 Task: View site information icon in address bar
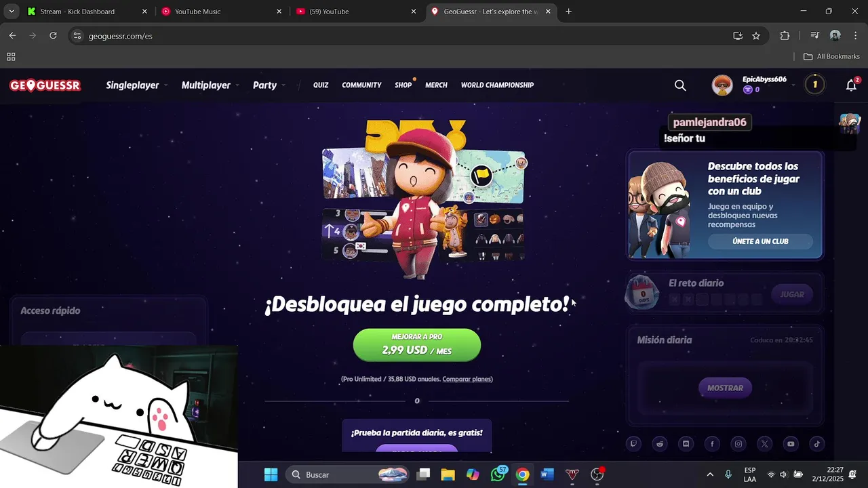(77, 36)
